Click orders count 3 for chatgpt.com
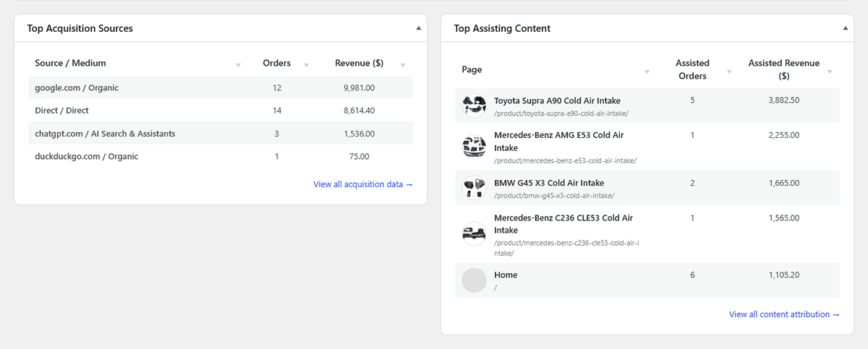The height and width of the screenshot is (349, 868). coord(276,134)
